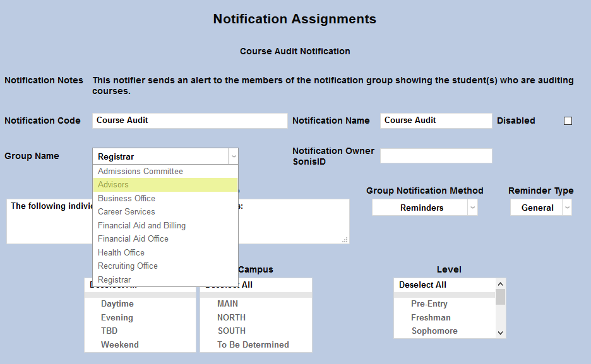This screenshot has width=591, height=364.
Task: Select Freshman in the Level list
Action: click(x=431, y=317)
